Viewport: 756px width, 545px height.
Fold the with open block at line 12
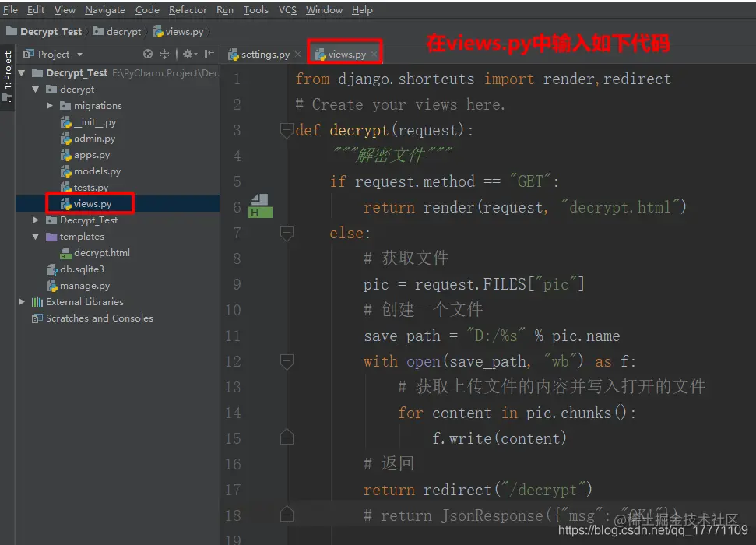point(287,361)
